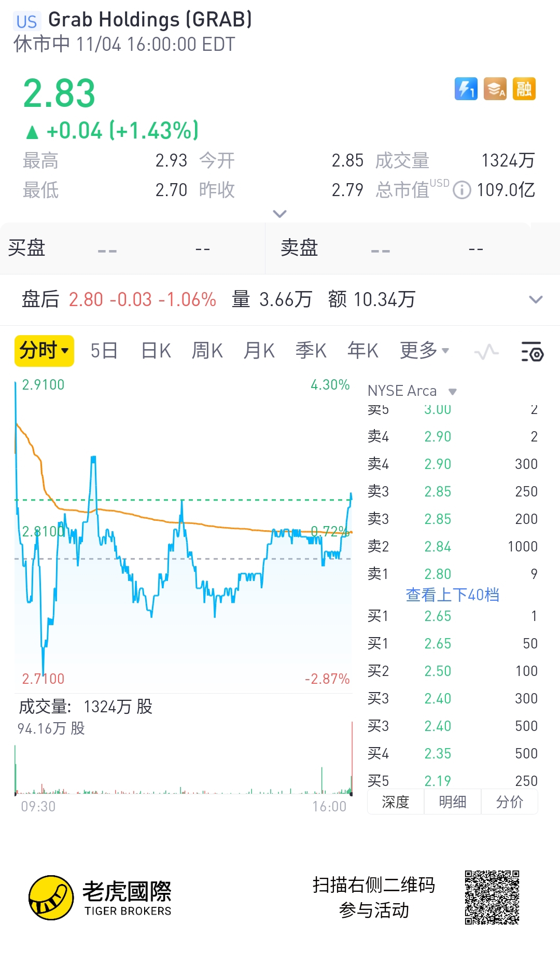560x980 pixels.
Task: Select the 卖2 2.84 1000 row
Action: click(452, 546)
